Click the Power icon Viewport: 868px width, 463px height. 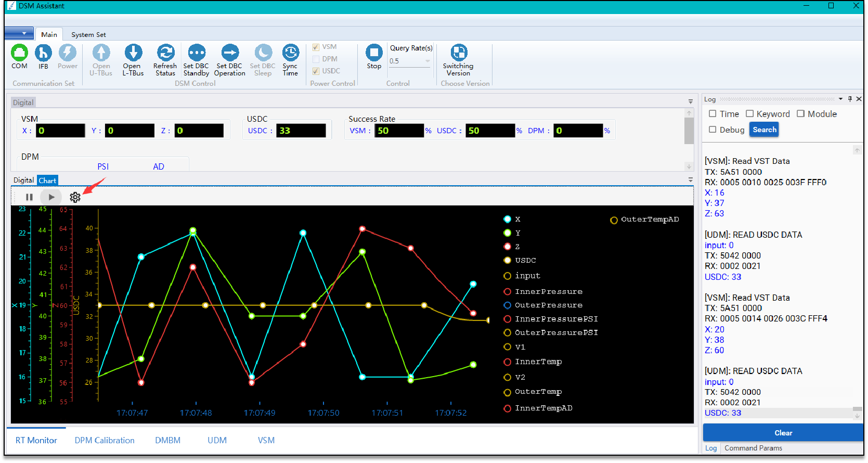(x=67, y=53)
